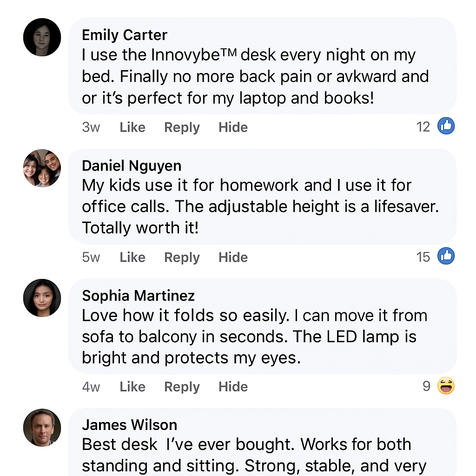
Task: Like Emily Carter's comment
Action: [132, 127]
